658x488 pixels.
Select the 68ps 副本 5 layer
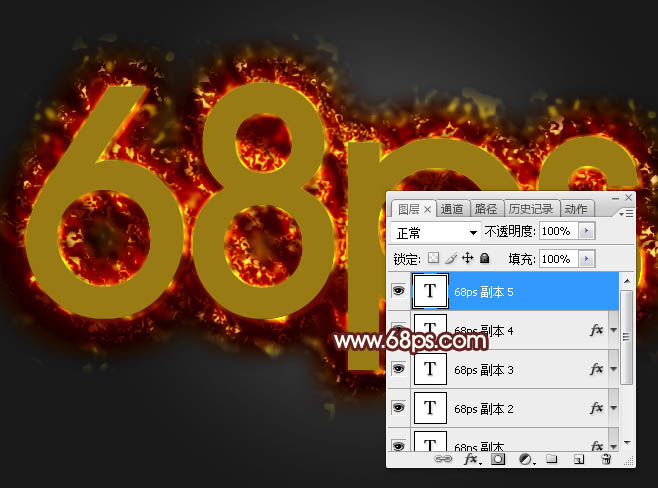[x=504, y=291]
